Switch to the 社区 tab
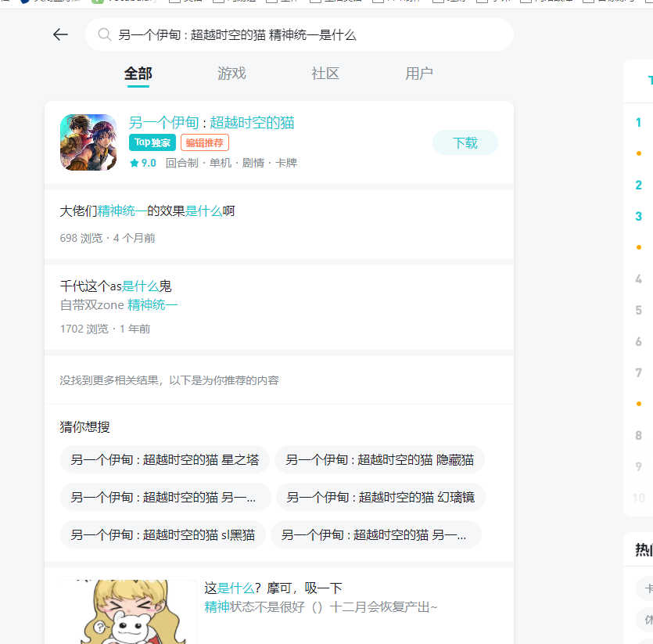This screenshot has width=653, height=644. pos(325,74)
